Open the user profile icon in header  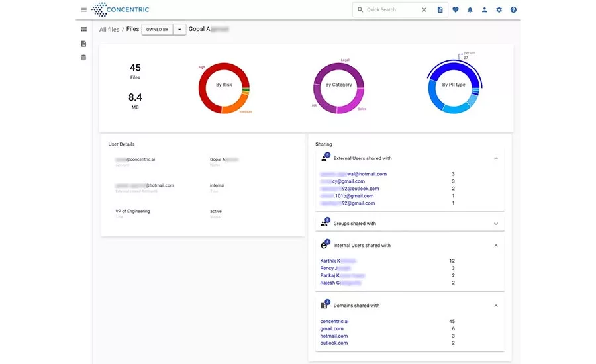coord(485,10)
